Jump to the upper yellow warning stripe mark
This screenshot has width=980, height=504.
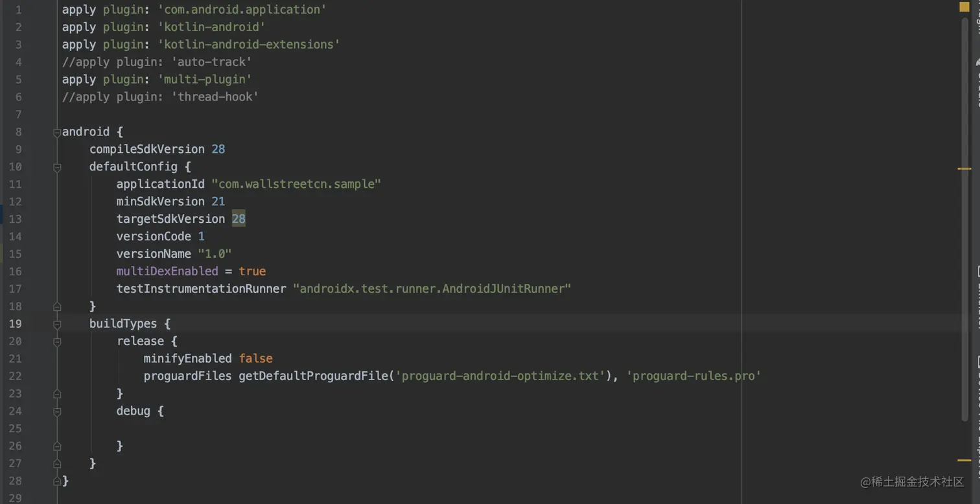pyautogui.click(x=964, y=168)
